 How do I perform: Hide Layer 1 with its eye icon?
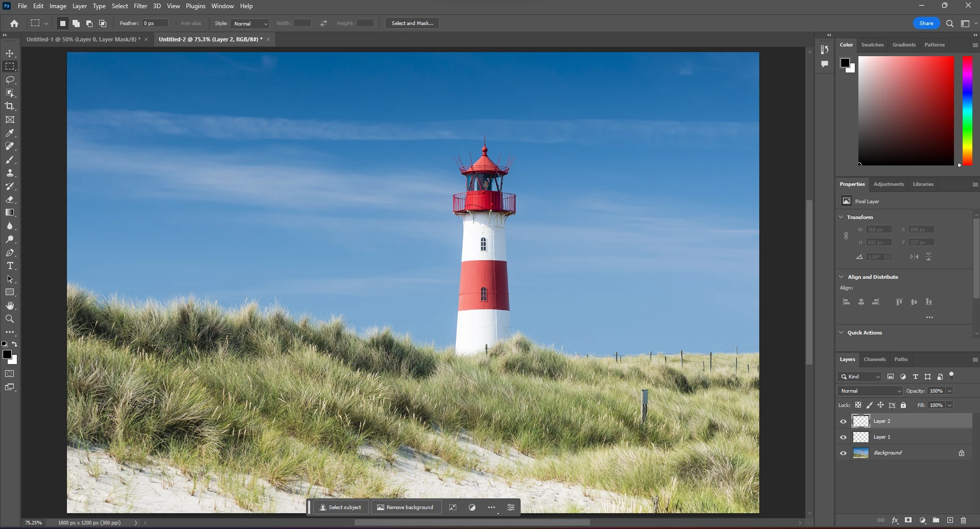click(843, 437)
